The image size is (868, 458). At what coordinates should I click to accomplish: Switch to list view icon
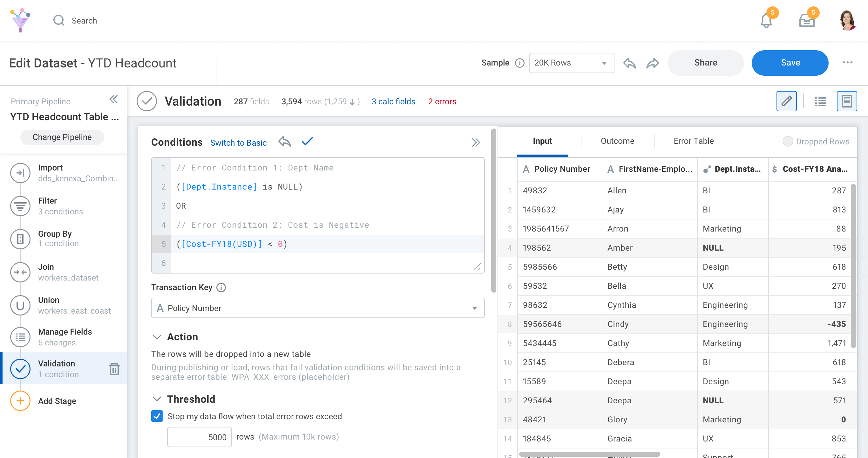click(x=820, y=101)
